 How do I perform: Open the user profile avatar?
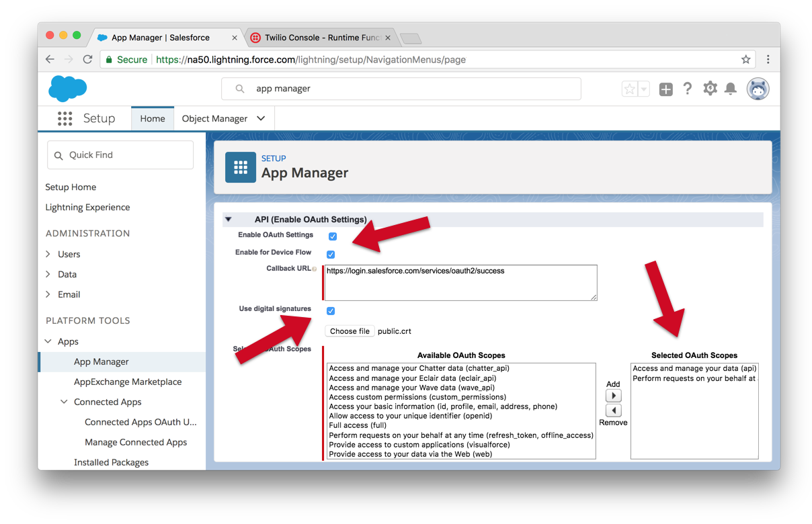point(758,89)
